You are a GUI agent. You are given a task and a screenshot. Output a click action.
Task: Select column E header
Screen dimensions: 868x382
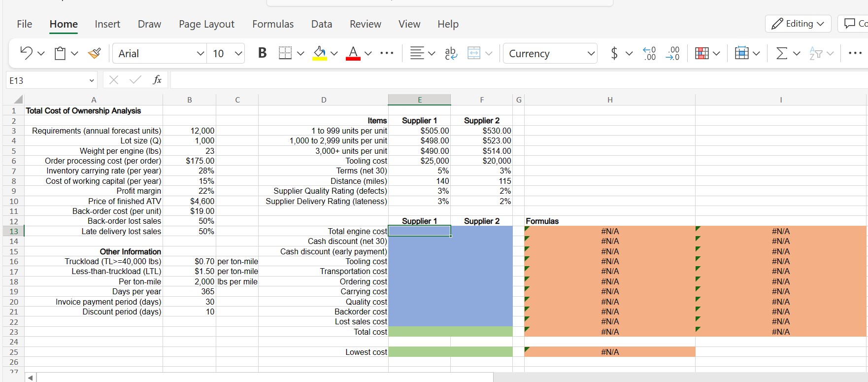[420, 100]
